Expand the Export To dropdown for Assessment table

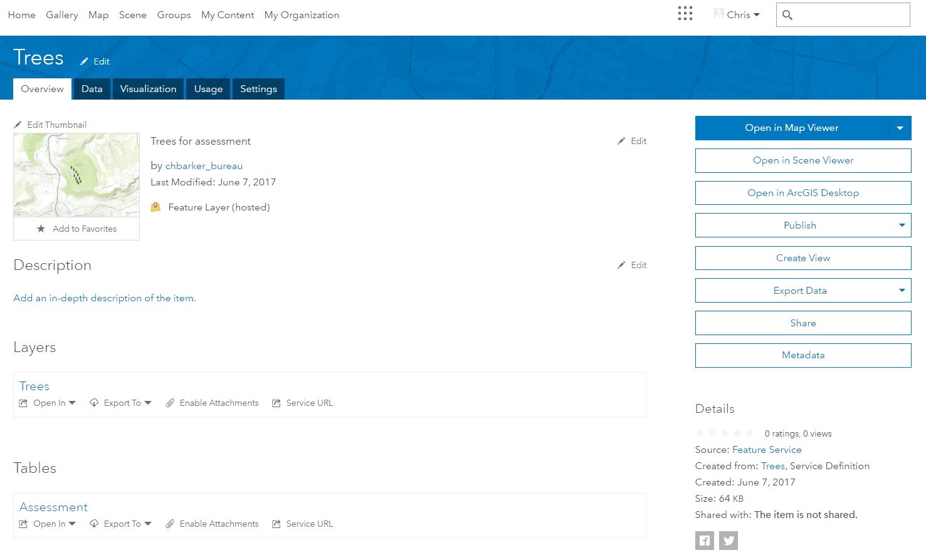pos(148,524)
